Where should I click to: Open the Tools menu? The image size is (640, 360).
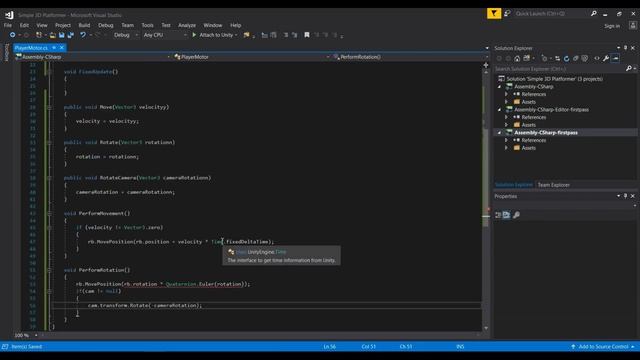147,25
